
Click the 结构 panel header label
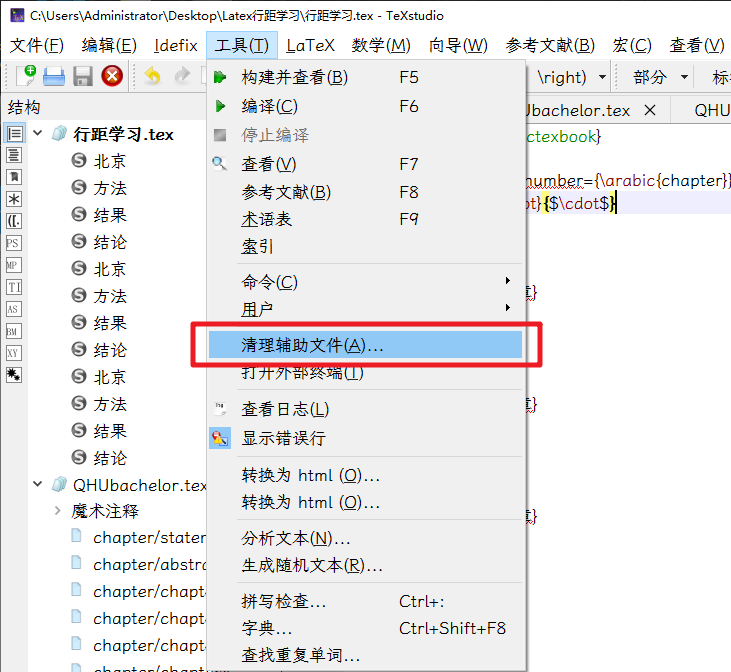pos(24,107)
